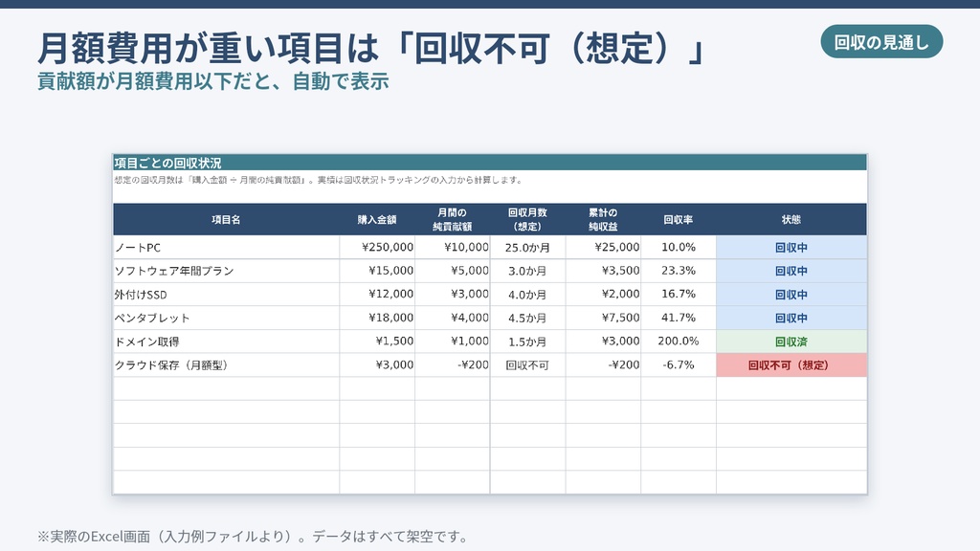
Task: Click the 1.5か月 payback cell
Action: click(527, 342)
